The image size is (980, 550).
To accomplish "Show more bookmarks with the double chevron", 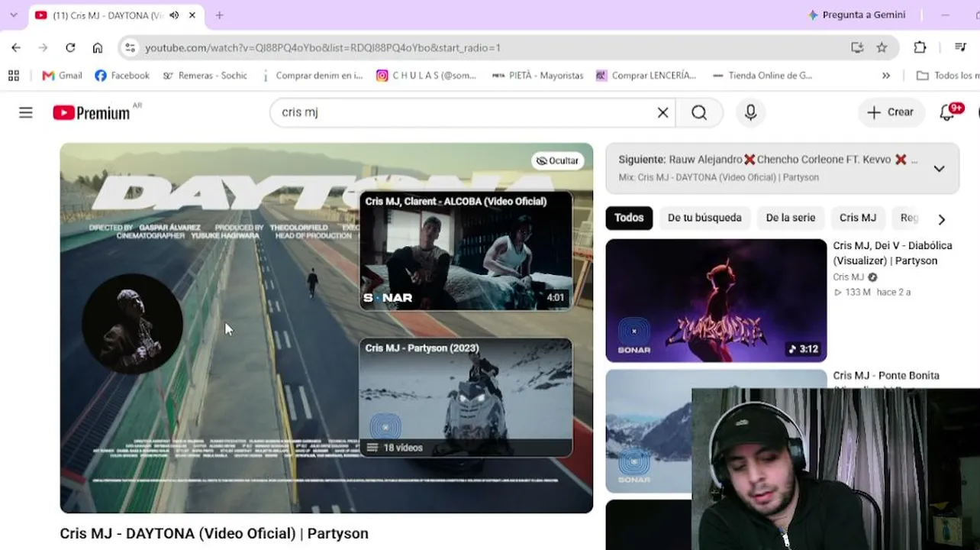I will point(886,76).
